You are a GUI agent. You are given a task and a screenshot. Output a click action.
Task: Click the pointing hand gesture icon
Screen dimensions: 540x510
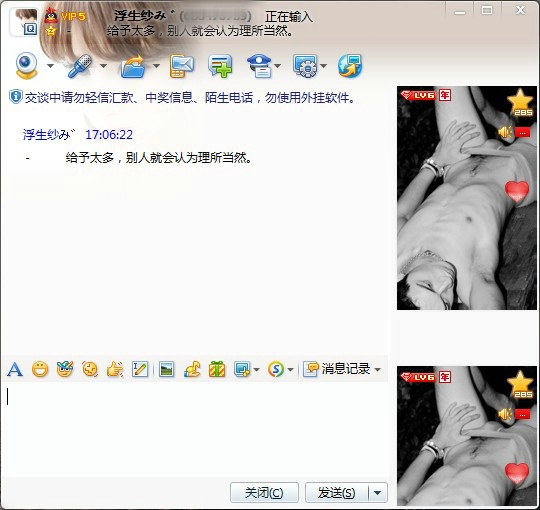pyautogui.click(x=115, y=370)
